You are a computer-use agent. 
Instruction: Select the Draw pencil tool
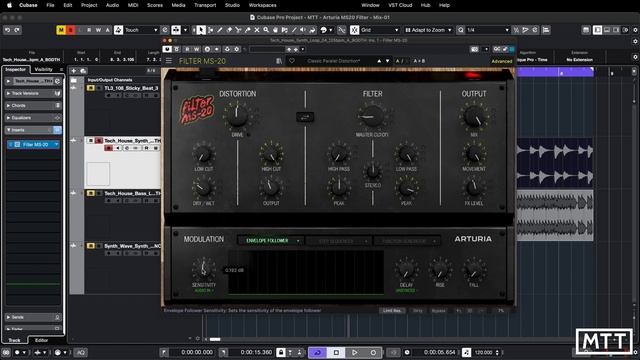coord(220,30)
